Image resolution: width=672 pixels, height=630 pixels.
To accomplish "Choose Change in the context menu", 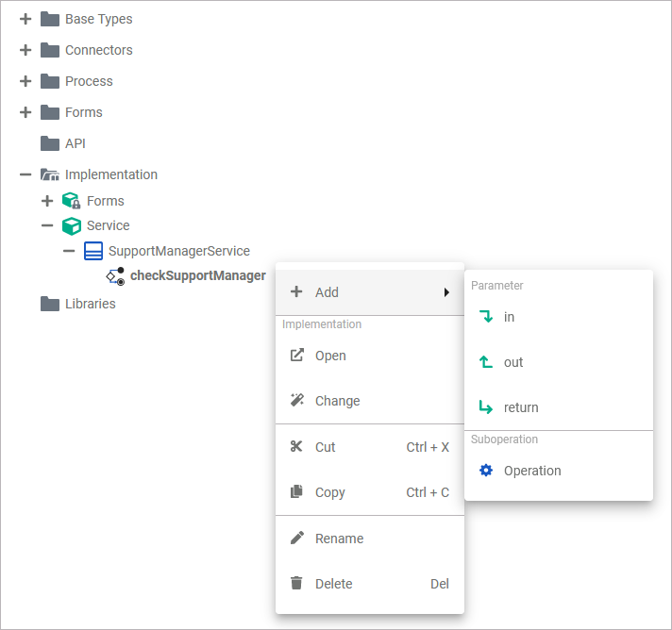I will [x=370, y=401].
